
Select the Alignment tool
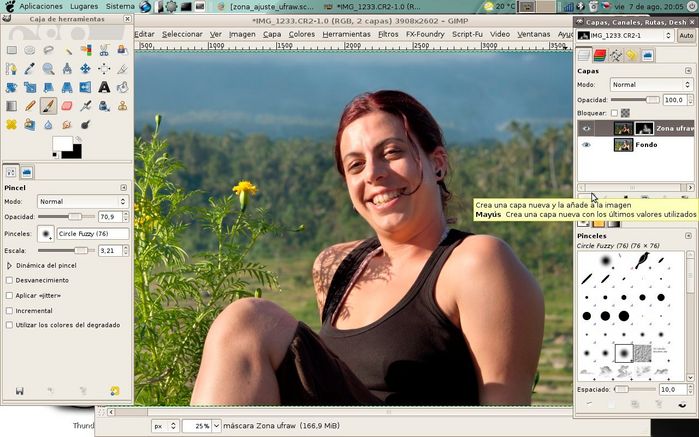(x=104, y=69)
